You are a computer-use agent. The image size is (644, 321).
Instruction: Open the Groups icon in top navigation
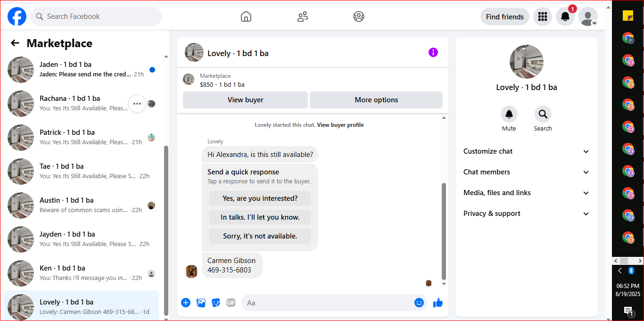click(359, 16)
